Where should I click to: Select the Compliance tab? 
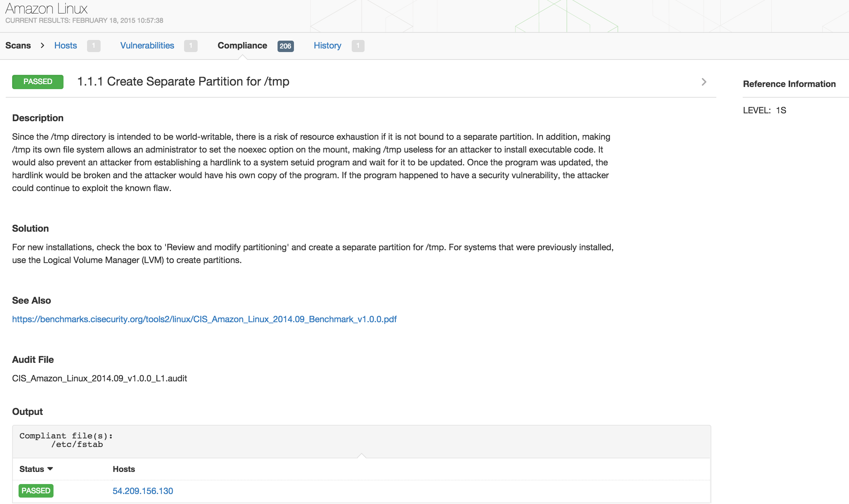click(x=242, y=46)
